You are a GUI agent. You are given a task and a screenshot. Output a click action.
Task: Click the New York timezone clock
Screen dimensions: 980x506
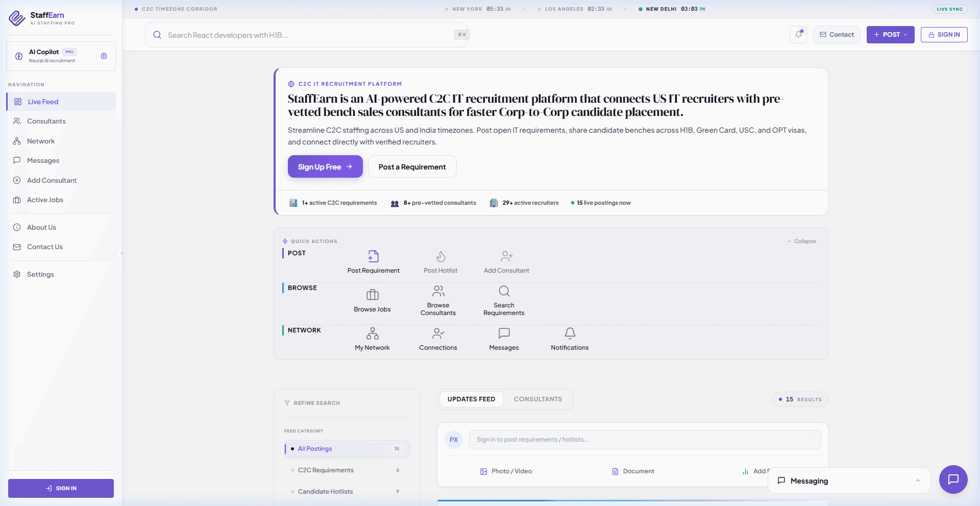(x=478, y=9)
